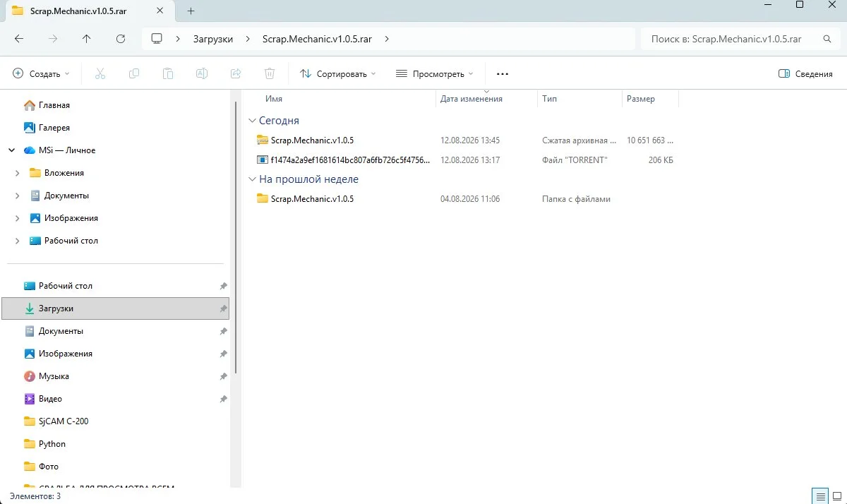The width and height of the screenshot is (847, 504).
Task: Click the Share icon in toolbar
Action: coord(236,73)
